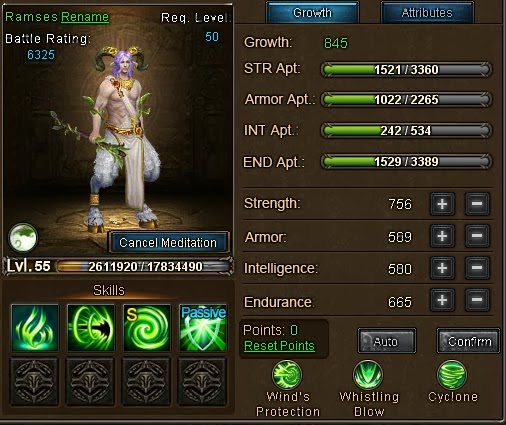Viewport: 506px width, 425px height.
Task: Click the S-rank green swirl skill
Action: click(147, 328)
